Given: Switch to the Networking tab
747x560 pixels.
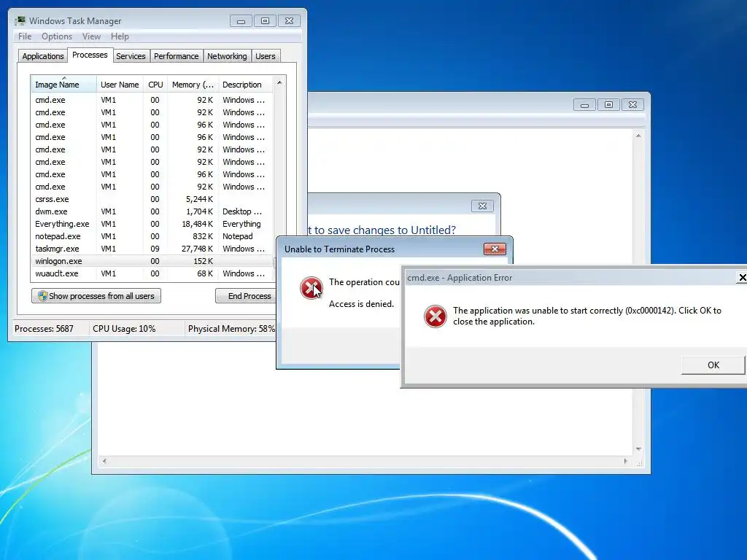Looking at the screenshot, I should click(227, 56).
